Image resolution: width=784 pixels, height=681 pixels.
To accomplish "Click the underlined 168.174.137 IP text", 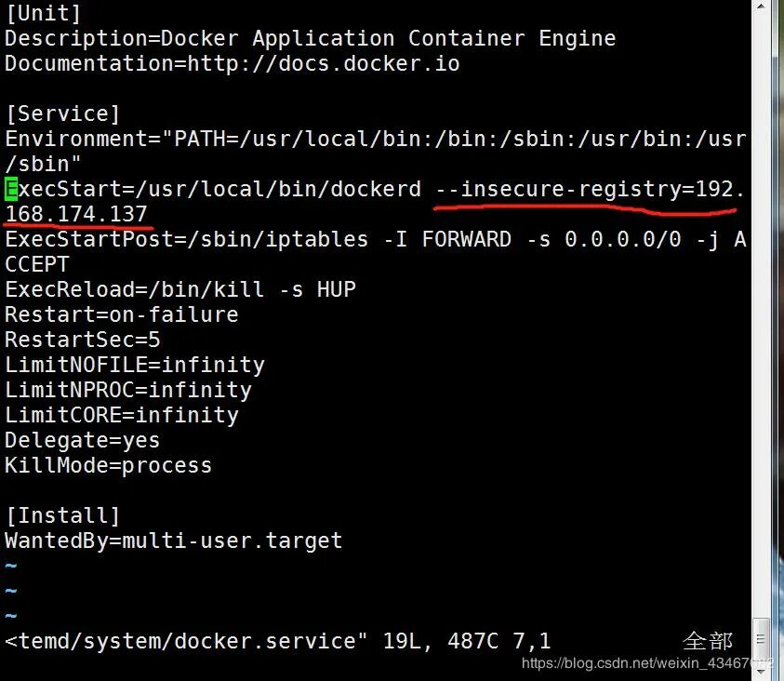I will (x=76, y=215).
